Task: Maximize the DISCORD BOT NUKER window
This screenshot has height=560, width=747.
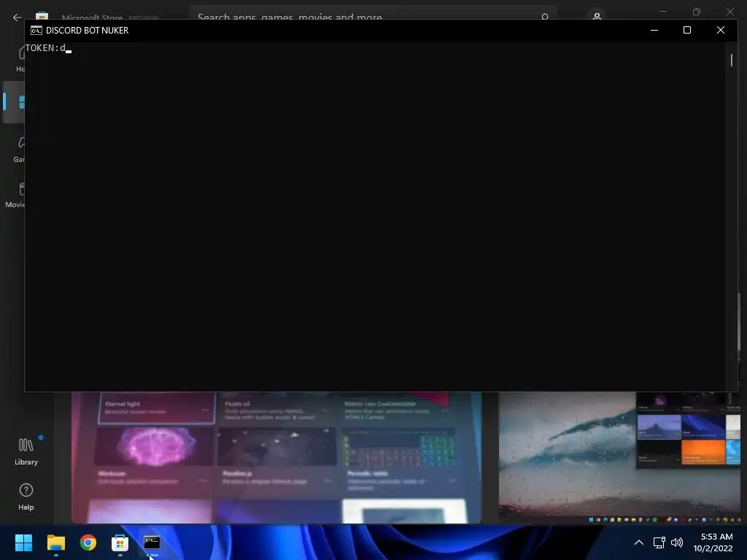Action: (x=687, y=30)
